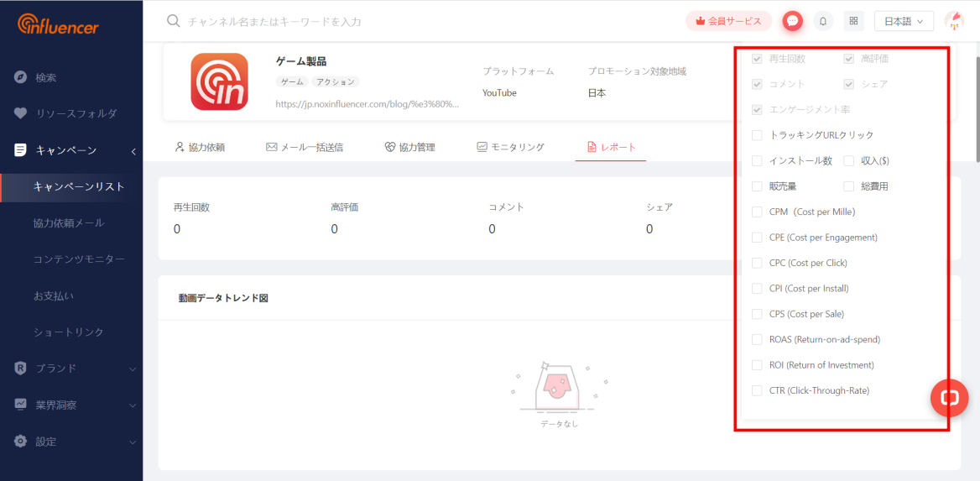Screen dimensions: 980x481
Task: Click the 業界洞察 chart icon
Action: coord(21,405)
